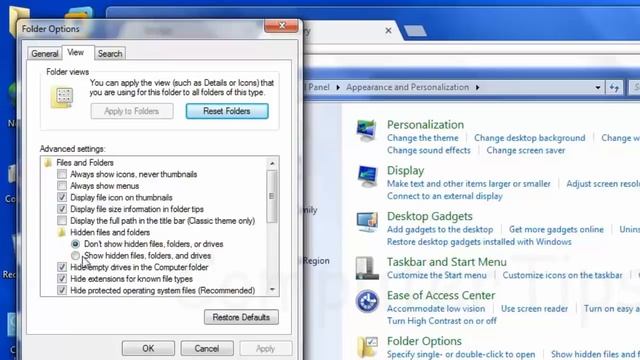
Task: Click the scroll down arrow in Advanced settings
Action: [x=272, y=289]
